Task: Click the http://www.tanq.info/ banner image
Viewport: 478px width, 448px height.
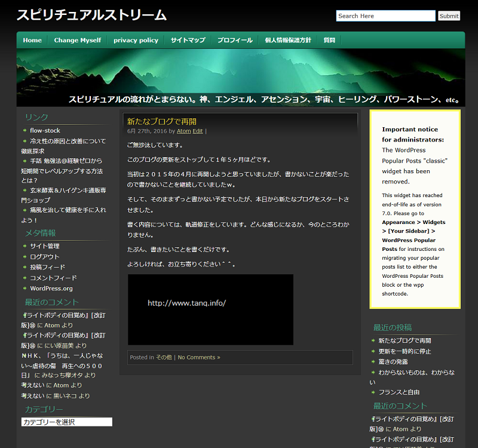Action: (x=210, y=309)
